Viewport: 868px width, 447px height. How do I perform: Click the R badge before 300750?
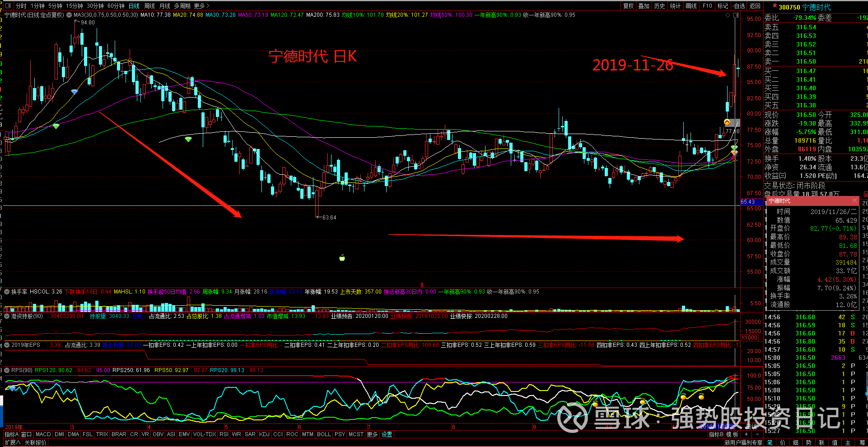point(775,6)
